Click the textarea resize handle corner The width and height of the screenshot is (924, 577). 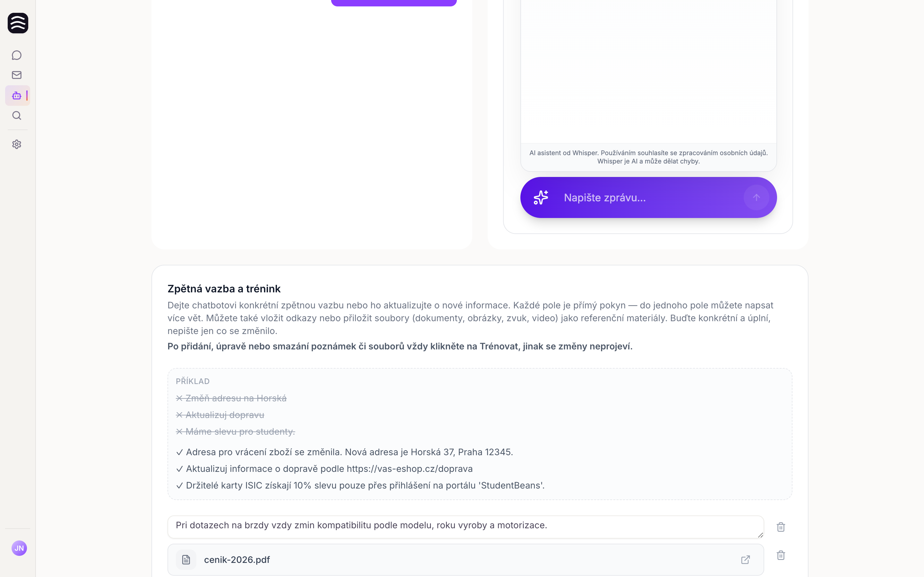tap(760, 535)
